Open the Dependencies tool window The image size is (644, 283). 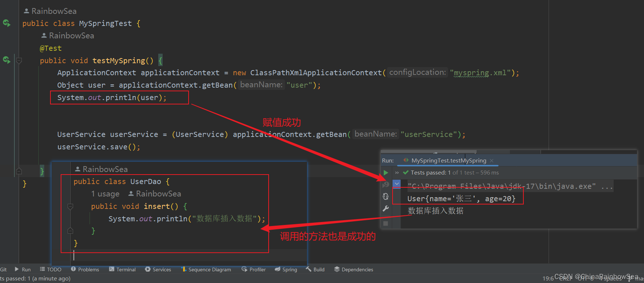click(353, 269)
